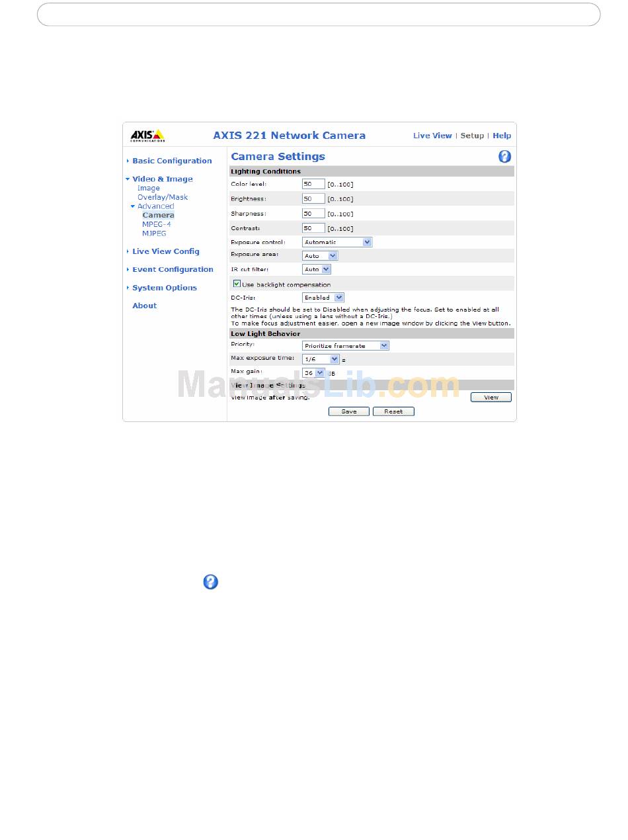Select Image under Video & Image

149,188
